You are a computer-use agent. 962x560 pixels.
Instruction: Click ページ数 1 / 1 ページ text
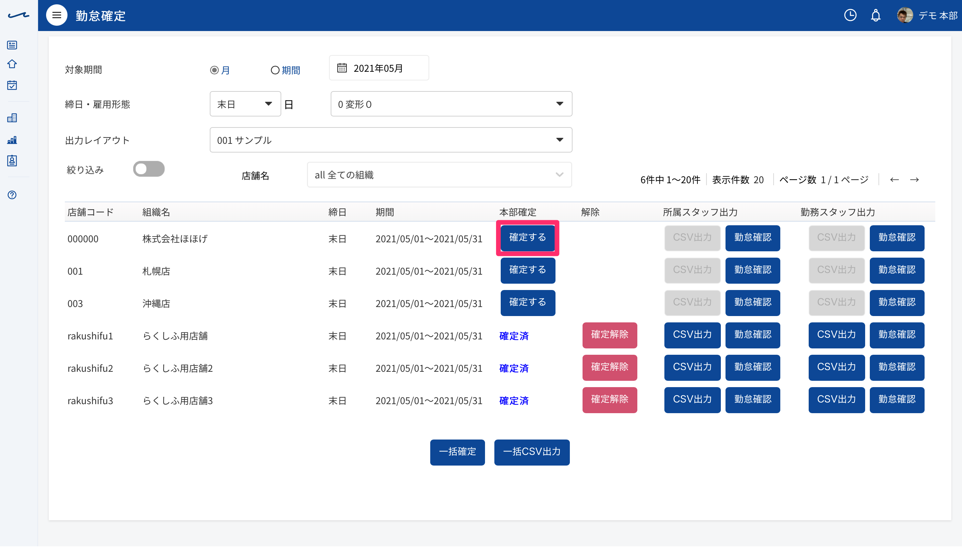pos(824,180)
